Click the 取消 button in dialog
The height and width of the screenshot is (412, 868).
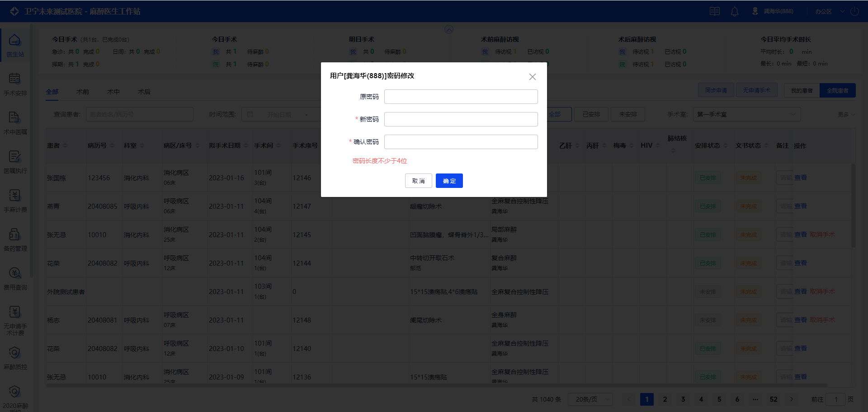pos(418,181)
